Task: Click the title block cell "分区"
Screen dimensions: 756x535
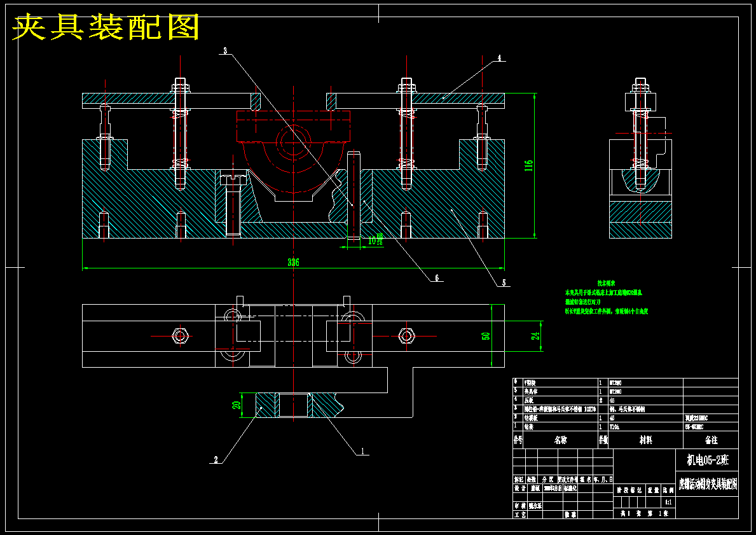Action: click(x=547, y=480)
